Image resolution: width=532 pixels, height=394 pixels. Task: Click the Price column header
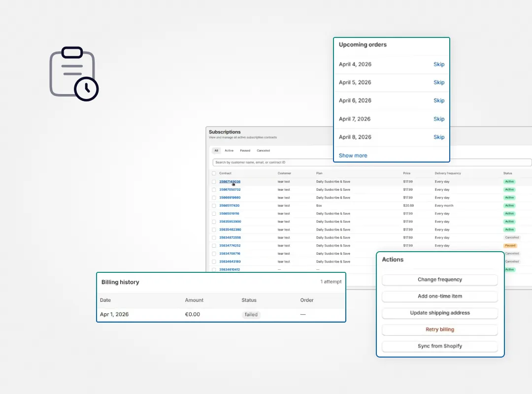coord(406,173)
